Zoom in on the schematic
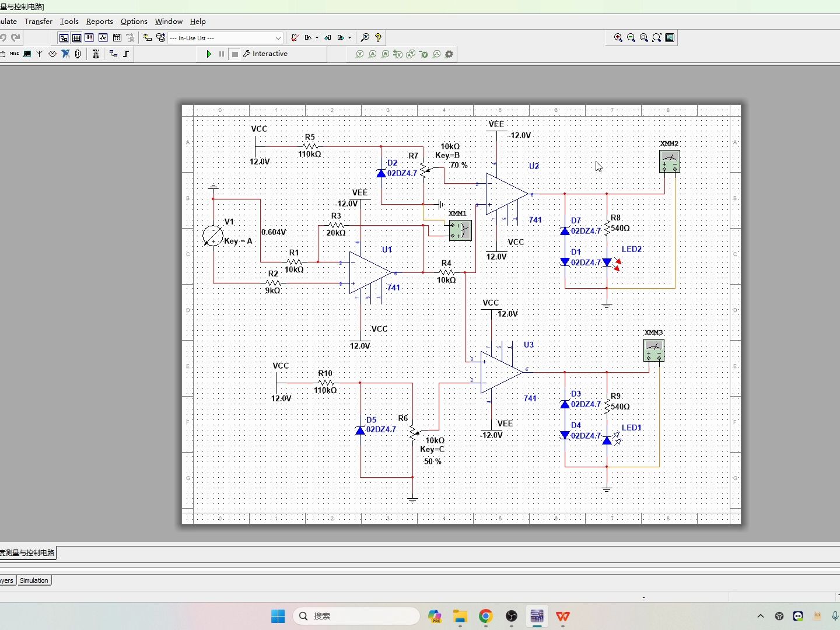Viewport: 840px width, 630px height. tap(618, 38)
